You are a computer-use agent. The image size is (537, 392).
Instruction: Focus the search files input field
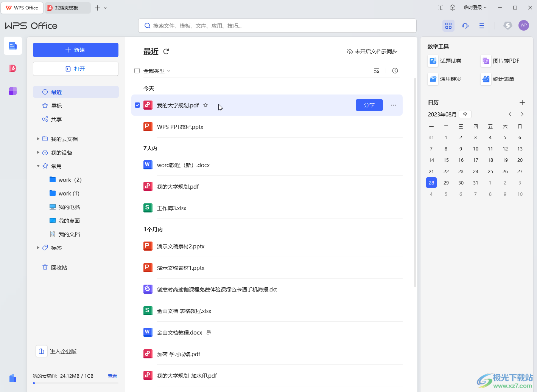[x=277, y=26]
